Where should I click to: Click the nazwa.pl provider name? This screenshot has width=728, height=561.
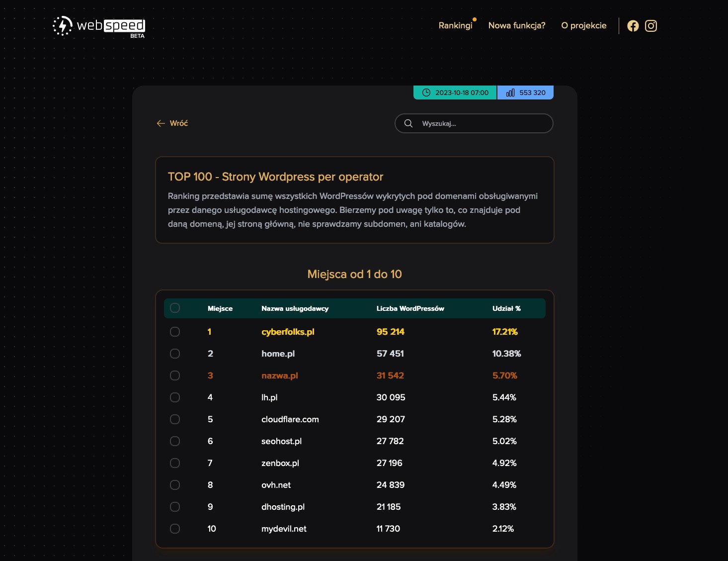280,375
